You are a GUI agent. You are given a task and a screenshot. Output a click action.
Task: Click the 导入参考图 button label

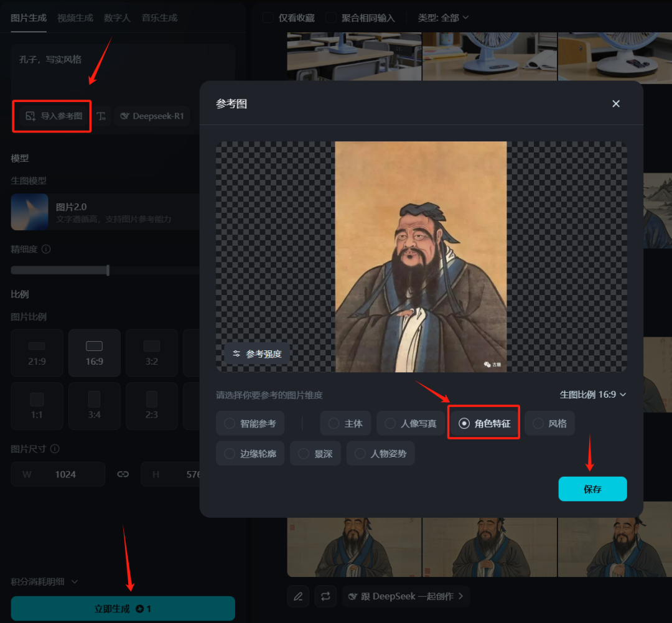coord(61,116)
